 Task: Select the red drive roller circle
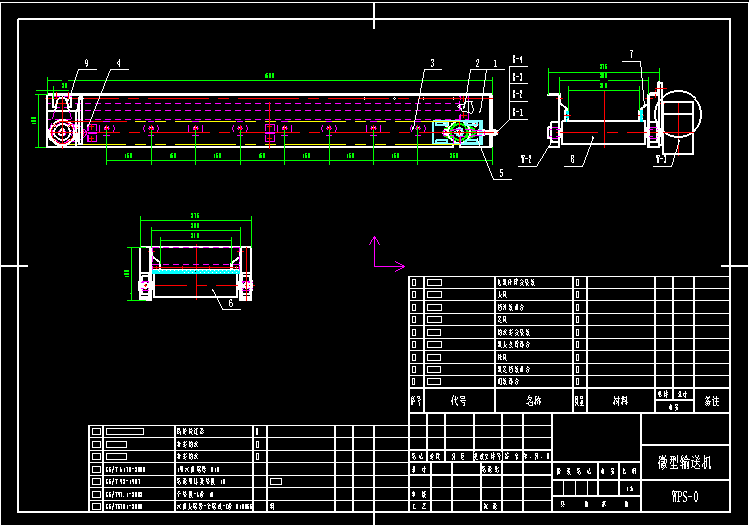tap(62, 132)
